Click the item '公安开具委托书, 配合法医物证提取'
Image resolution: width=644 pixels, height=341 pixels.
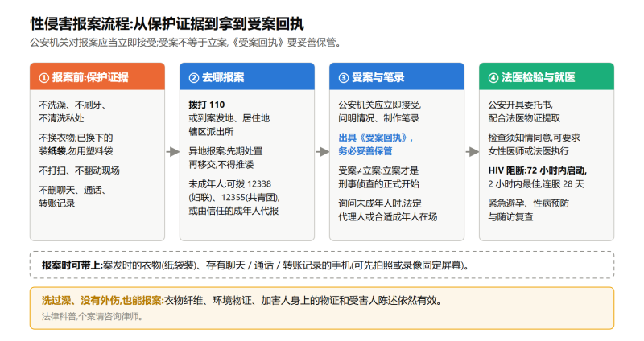524,111
